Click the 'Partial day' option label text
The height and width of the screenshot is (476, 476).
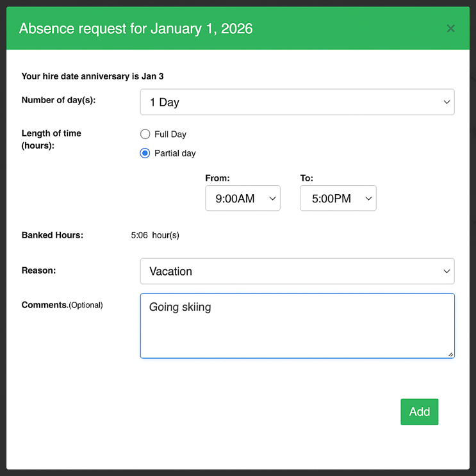coord(175,153)
